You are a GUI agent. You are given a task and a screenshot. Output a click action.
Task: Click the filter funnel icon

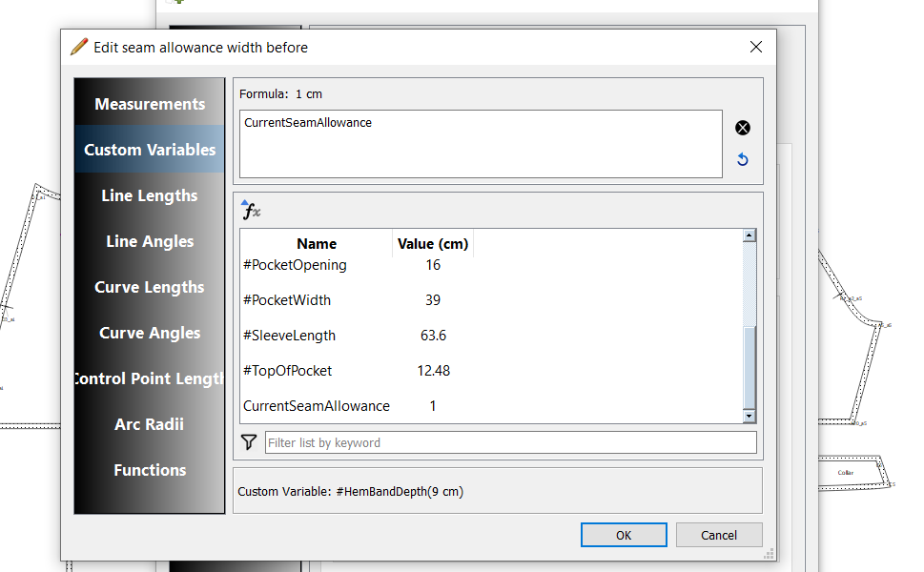249,442
